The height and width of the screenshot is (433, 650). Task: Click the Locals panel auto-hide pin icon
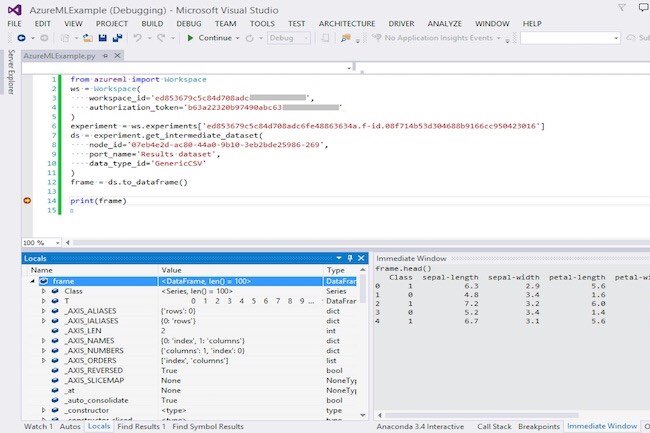click(x=350, y=258)
